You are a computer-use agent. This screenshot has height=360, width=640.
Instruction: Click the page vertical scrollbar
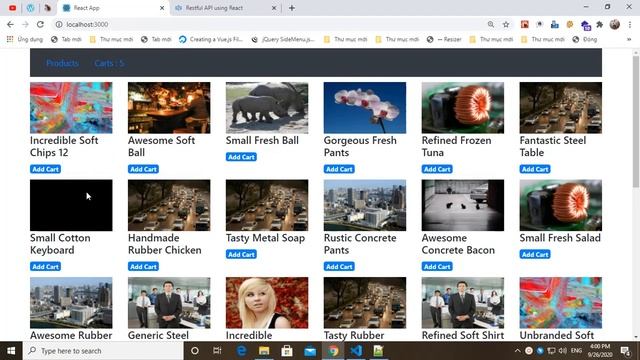tap(636, 122)
